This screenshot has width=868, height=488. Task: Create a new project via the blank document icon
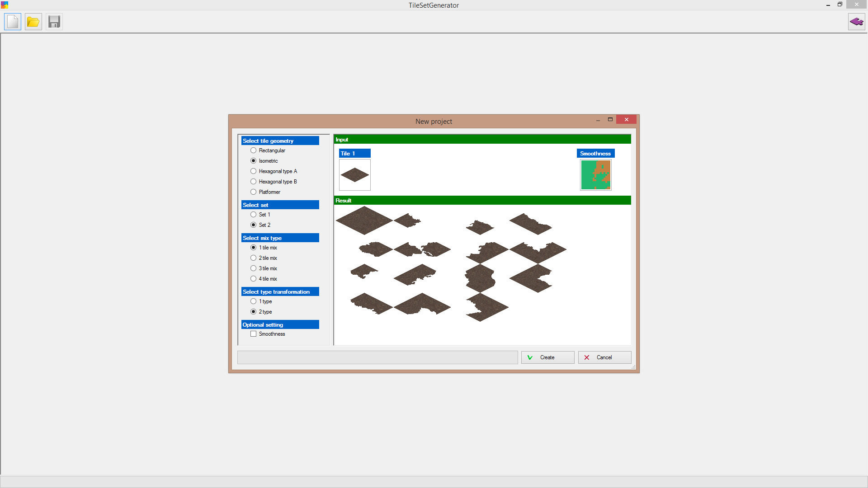12,21
